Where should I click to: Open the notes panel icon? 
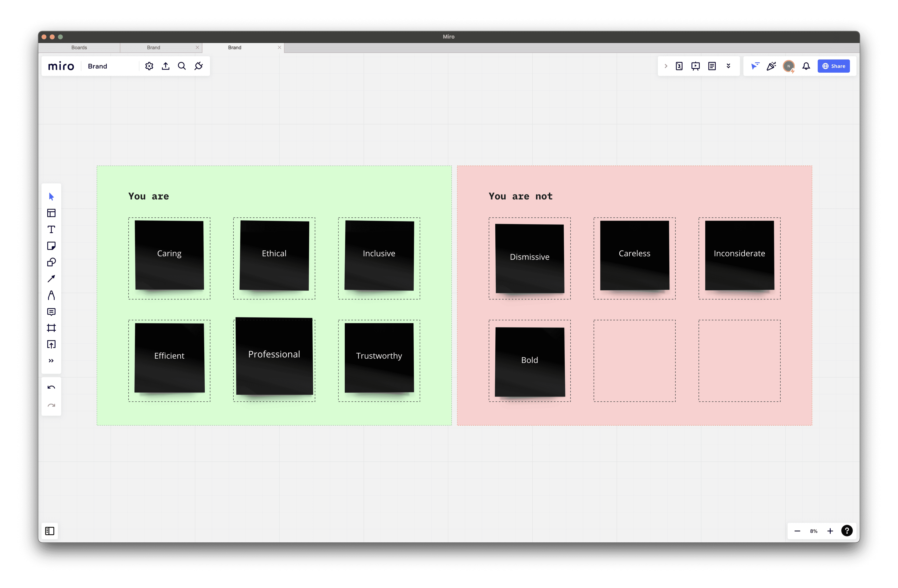(x=712, y=66)
